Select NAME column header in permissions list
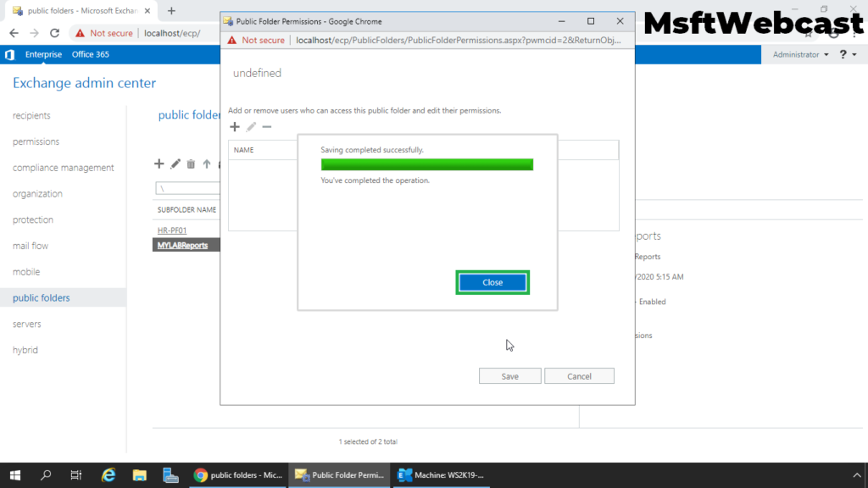The image size is (868, 488). point(243,150)
